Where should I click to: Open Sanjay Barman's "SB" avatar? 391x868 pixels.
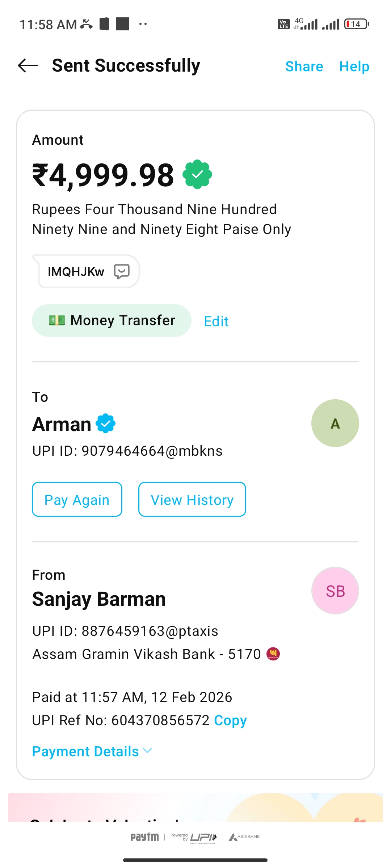[x=335, y=591]
